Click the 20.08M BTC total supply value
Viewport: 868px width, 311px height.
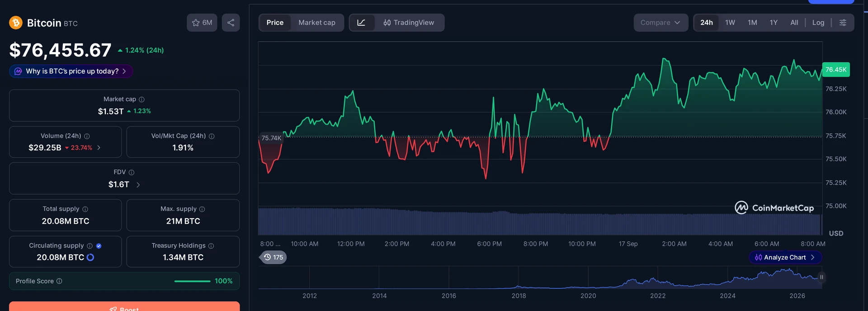tap(66, 221)
